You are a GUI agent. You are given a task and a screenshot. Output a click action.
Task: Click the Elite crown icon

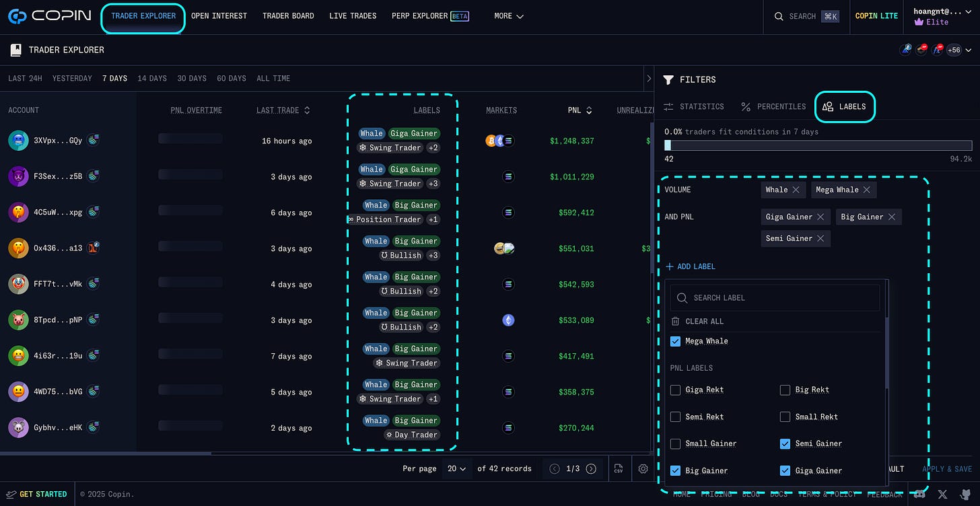click(919, 22)
